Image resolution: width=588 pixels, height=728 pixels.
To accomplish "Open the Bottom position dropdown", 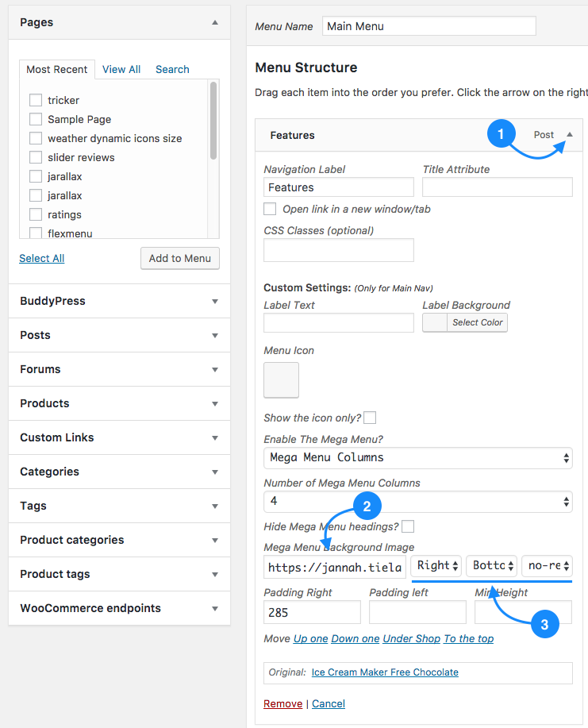I will click(x=491, y=566).
